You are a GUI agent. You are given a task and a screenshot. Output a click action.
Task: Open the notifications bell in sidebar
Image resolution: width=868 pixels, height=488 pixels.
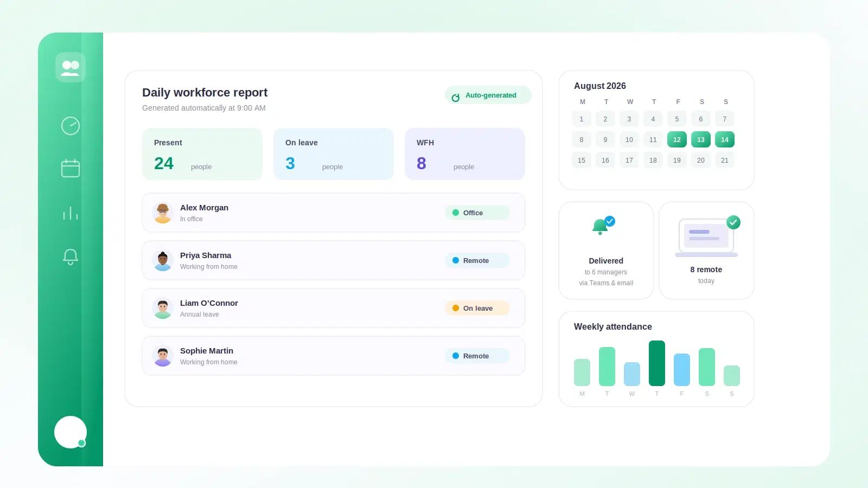71,256
